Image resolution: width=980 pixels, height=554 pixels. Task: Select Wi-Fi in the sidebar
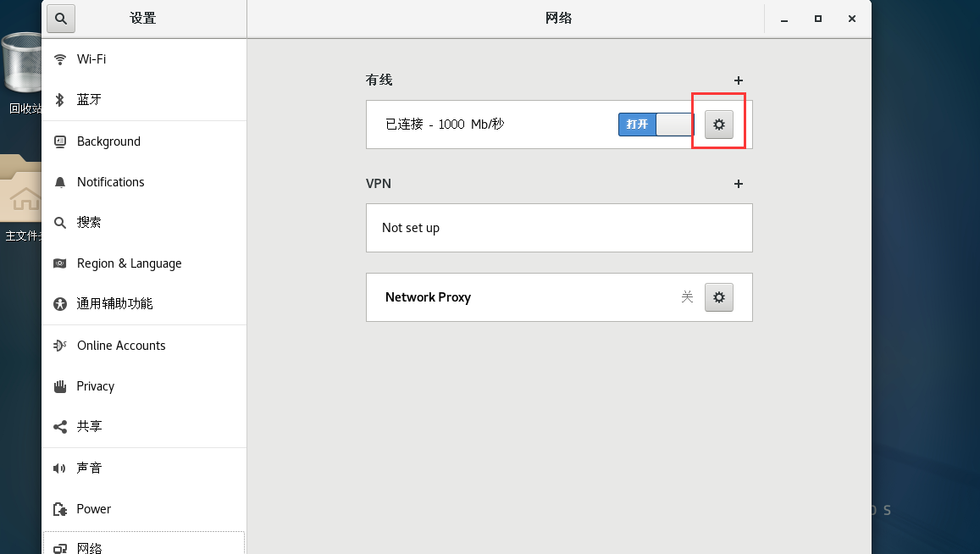(x=144, y=59)
